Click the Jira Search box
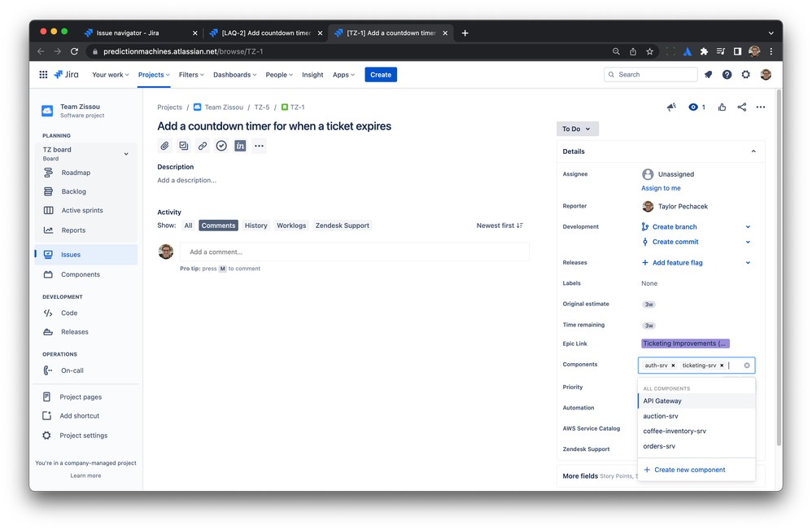Image resolution: width=812 pixels, height=530 pixels. click(650, 75)
